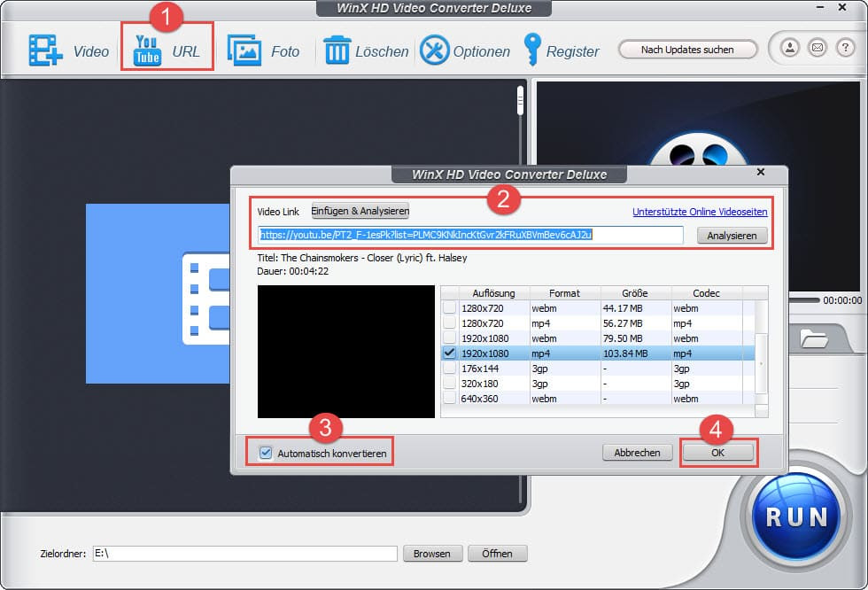Click the Register key icon

pos(532,50)
